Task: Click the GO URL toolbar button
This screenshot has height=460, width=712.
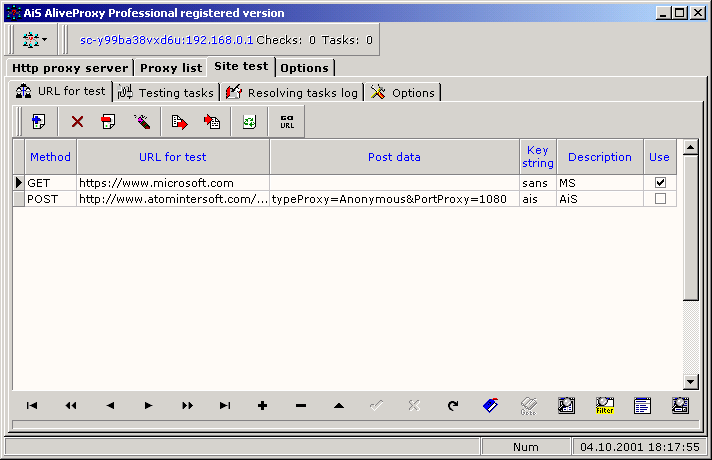Action: 287,122
